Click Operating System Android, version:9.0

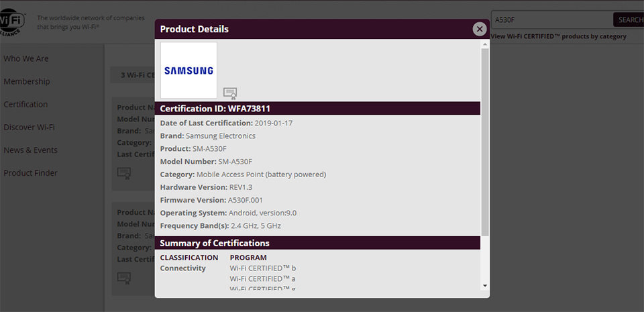coord(262,213)
